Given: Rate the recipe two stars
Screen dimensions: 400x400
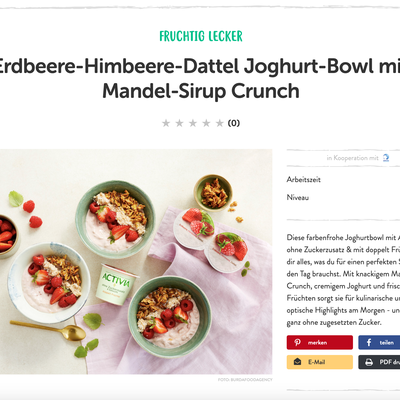Looking at the screenshot, I should [179, 123].
